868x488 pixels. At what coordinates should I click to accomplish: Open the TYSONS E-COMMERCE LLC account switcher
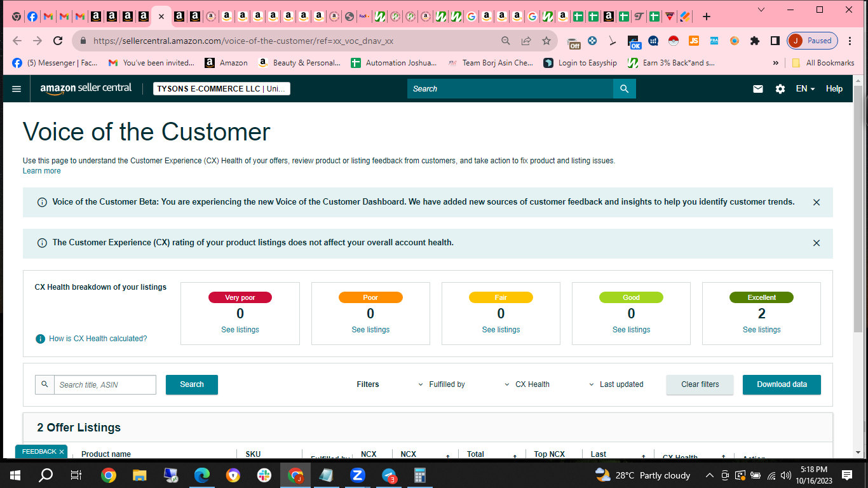pos(222,89)
